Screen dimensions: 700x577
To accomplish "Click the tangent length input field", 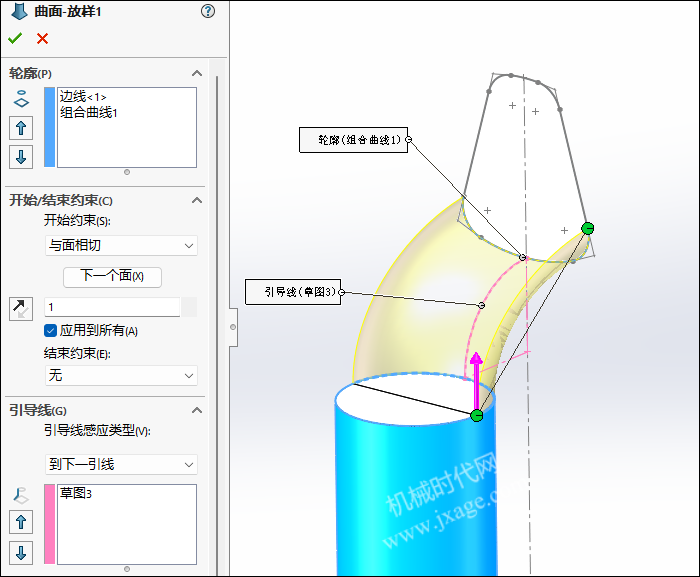I will tap(112, 307).
